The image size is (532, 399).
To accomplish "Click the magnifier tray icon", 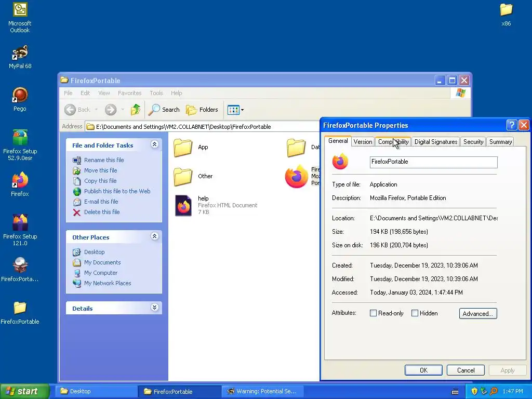I will pos(494,391).
